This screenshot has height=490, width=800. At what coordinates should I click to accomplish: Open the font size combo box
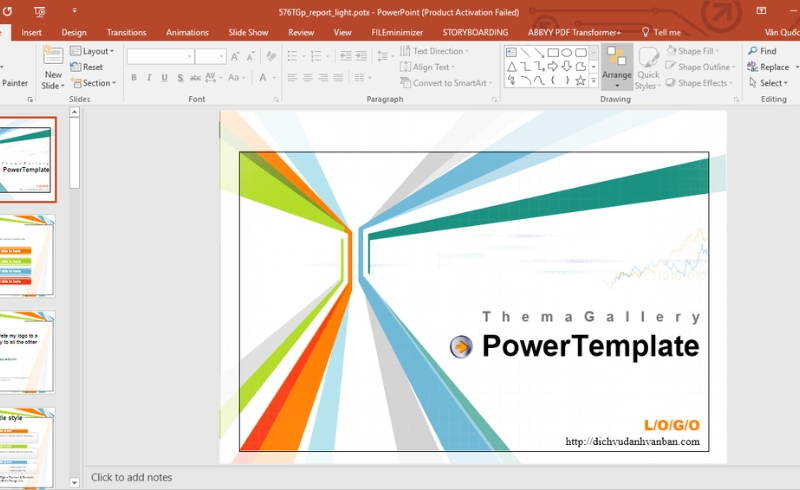210,56
